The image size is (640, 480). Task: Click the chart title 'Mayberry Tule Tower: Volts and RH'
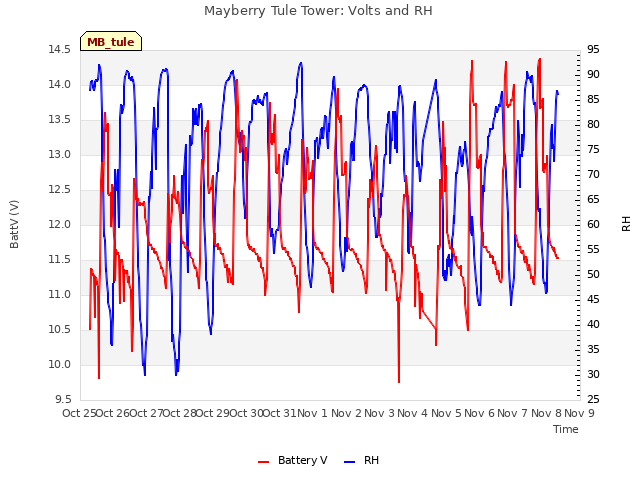pos(318,11)
